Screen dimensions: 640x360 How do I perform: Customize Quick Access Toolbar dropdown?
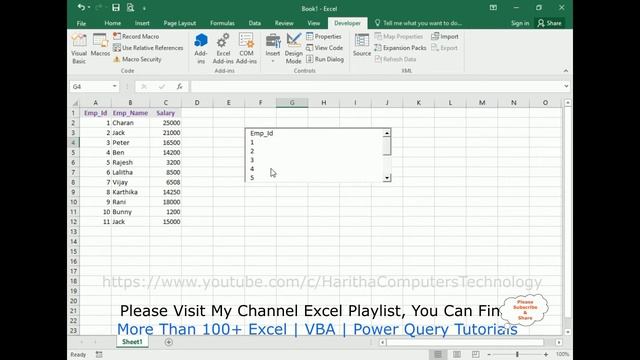[x=144, y=8]
